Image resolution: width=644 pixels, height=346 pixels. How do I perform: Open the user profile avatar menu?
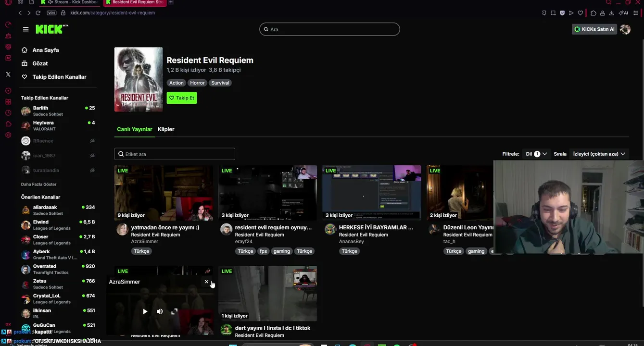point(625,29)
